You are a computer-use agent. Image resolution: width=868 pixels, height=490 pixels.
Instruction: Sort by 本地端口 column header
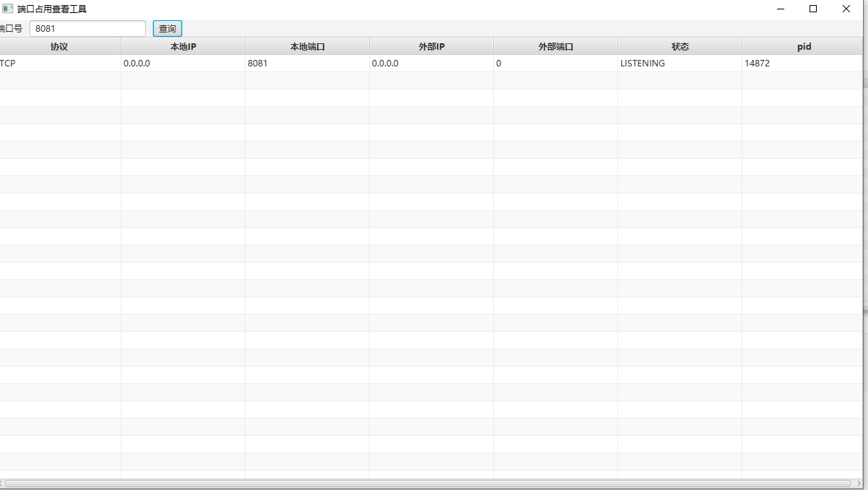307,46
